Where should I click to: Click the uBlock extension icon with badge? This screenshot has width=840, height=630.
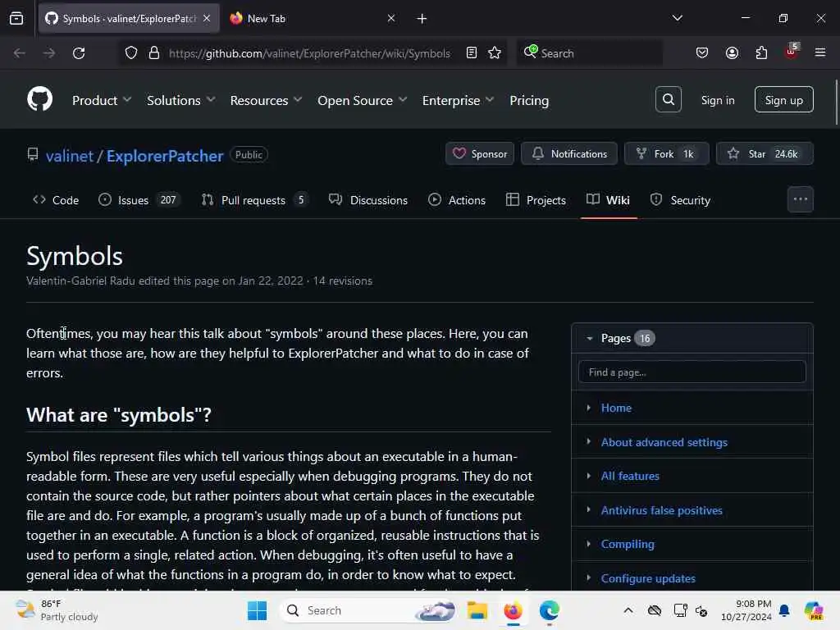(x=792, y=52)
